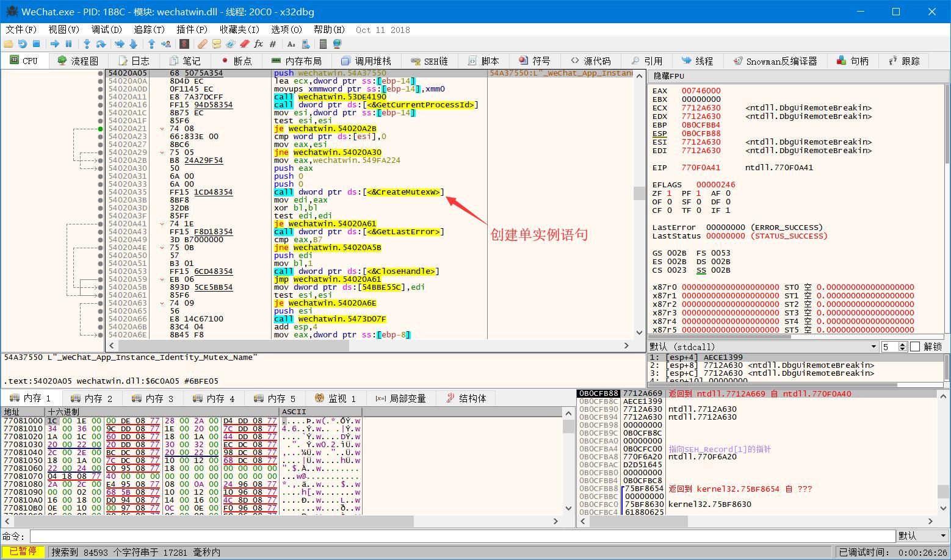This screenshot has width=951, height=560.
Task: Switch to the 日志 tab
Action: pyautogui.click(x=134, y=61)
